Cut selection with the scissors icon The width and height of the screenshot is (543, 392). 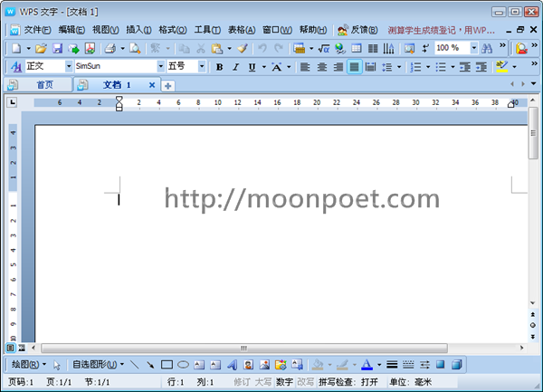click(201, 48)
